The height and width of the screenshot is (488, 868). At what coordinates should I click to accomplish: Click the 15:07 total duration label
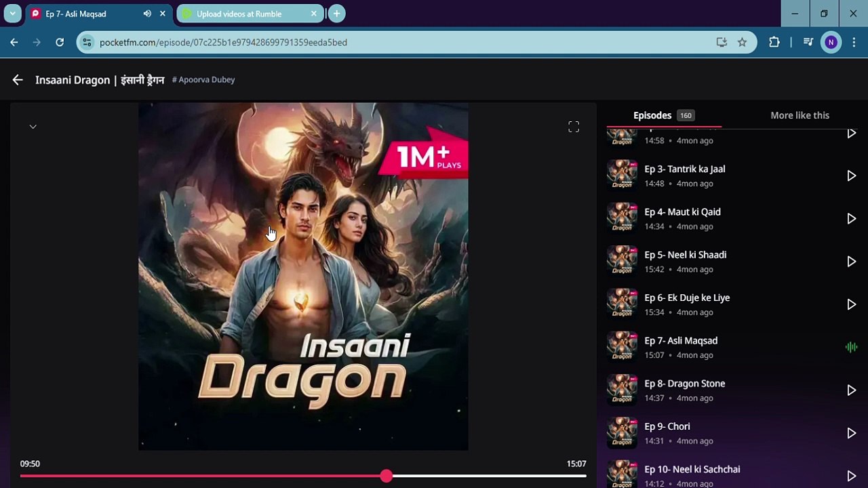[576, 464]
